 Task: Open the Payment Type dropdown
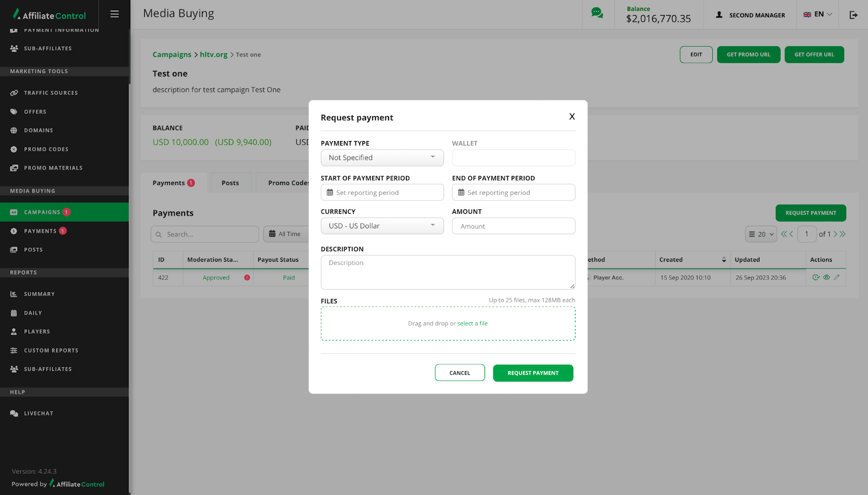tap(382, 158)
